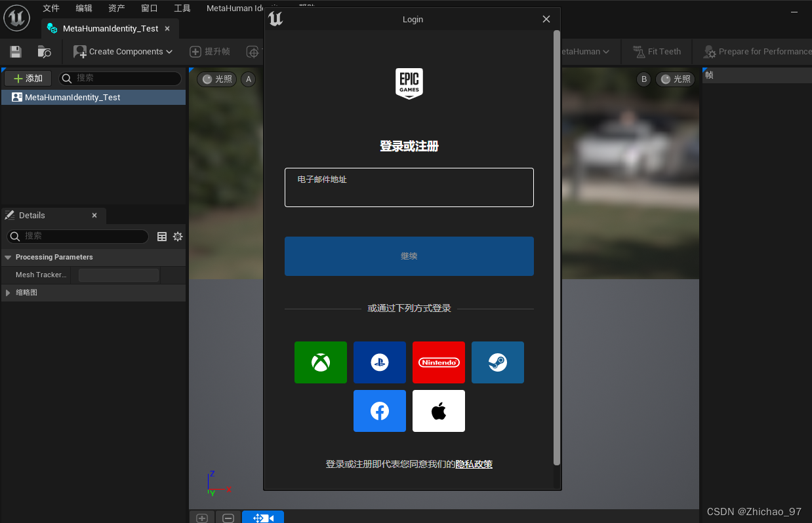This screenshot has height=523, width=812.
Task: Click the minus button below the viewport
Action: click(x=228, y=518)
